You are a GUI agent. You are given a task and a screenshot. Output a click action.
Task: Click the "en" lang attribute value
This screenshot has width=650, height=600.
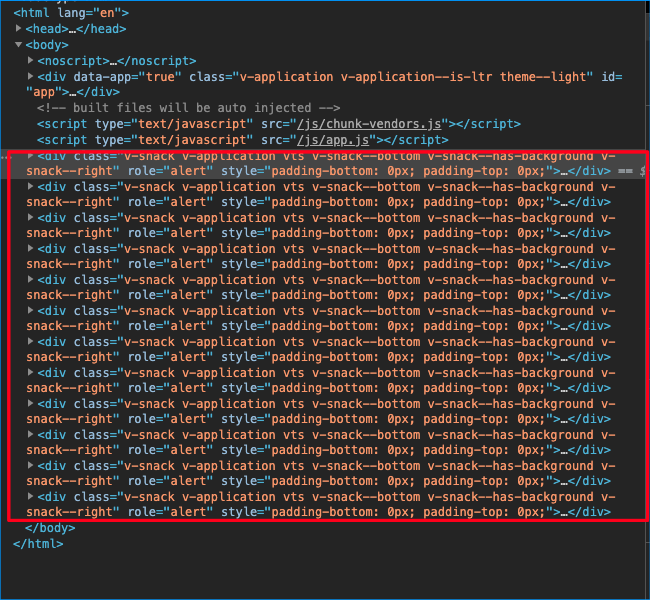[107, 13]
